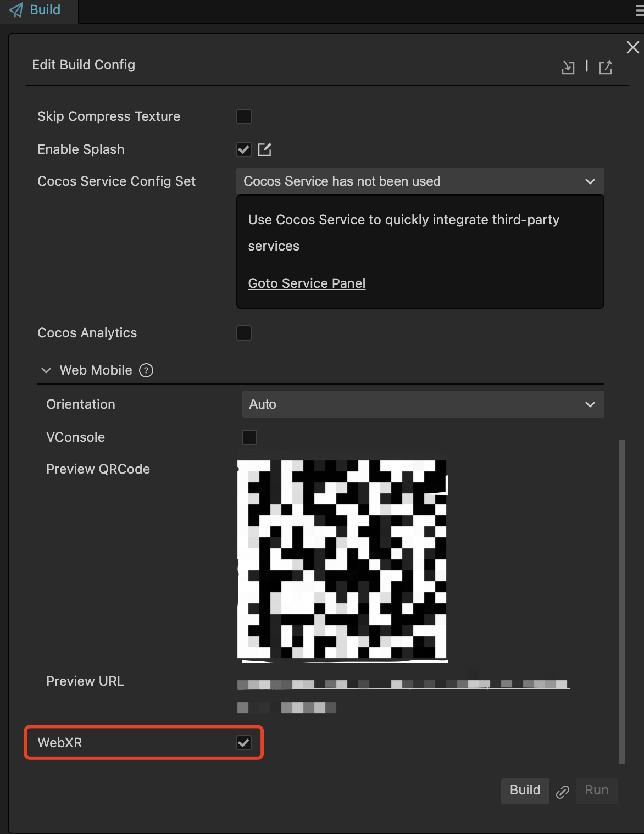
Task: Open the splash screen edit icon
Action: (265, 149)
